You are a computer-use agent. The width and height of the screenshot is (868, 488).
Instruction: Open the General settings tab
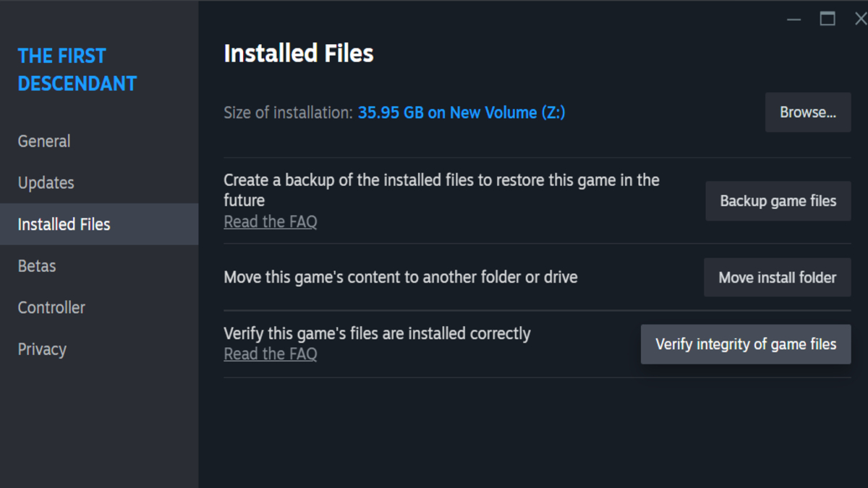pos(44,141)
